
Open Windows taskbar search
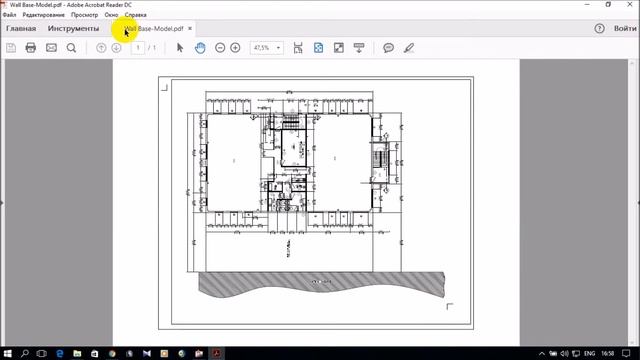pyautogui.click(x=25, y=353)
